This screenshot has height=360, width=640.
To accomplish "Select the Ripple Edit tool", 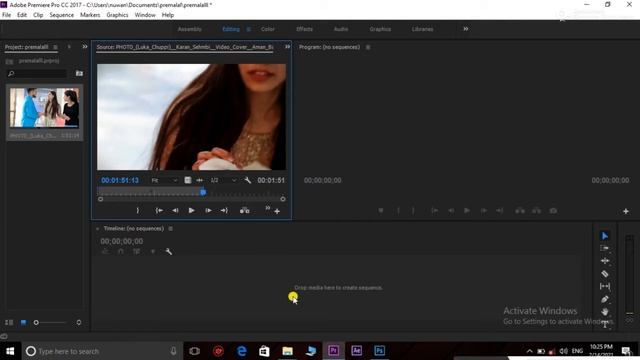I will (x=605, y=261).
